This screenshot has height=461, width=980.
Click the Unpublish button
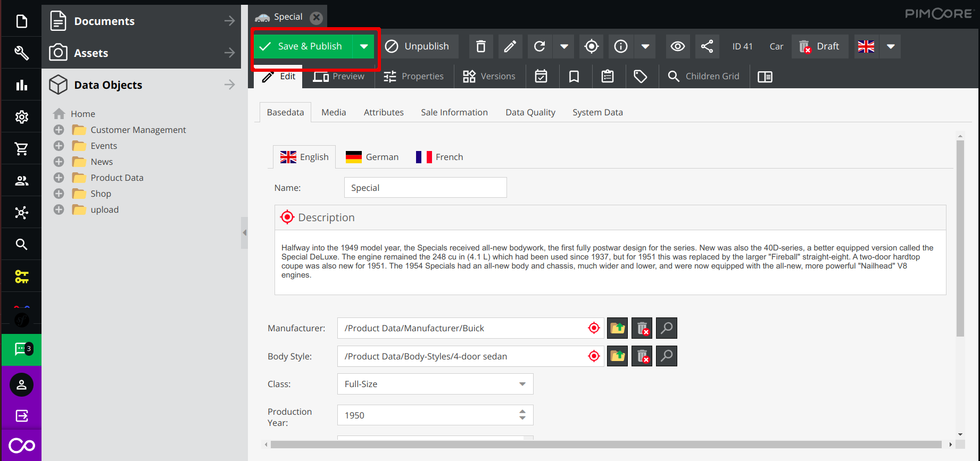[417, 47]
